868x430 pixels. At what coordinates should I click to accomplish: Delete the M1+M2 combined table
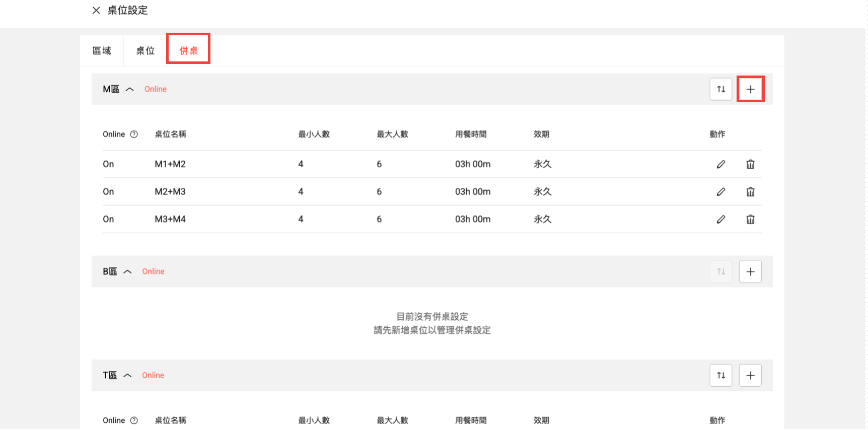click(x=750, y=165)
